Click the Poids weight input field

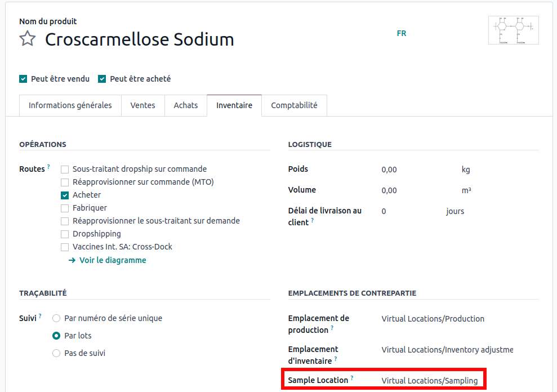[417, 170]
